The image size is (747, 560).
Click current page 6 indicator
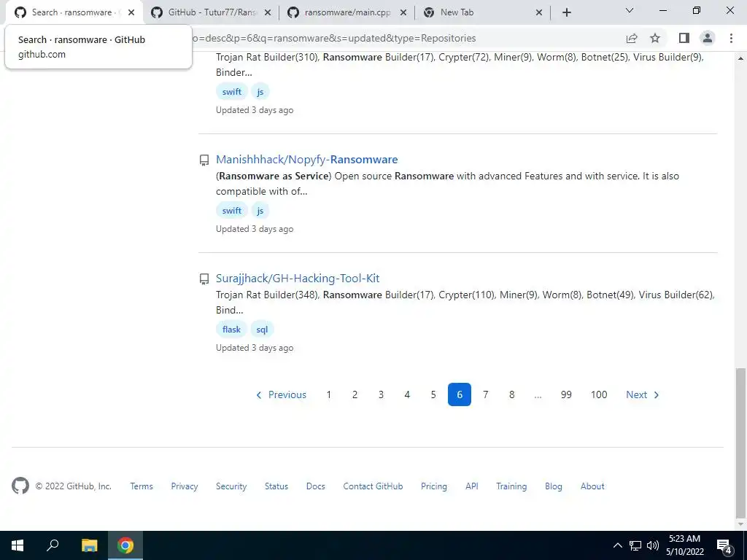pos(460,394)
